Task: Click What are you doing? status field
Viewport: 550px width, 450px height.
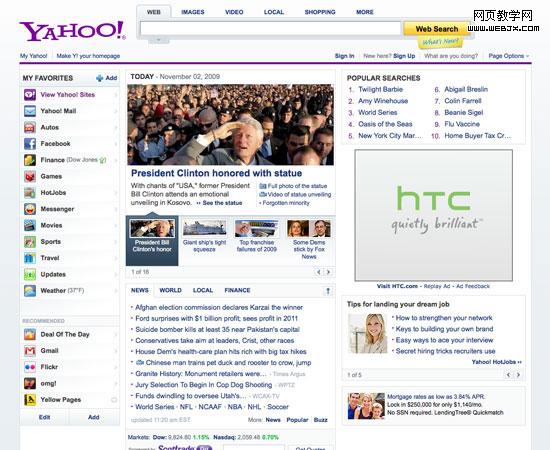Action: pos(451,56)
